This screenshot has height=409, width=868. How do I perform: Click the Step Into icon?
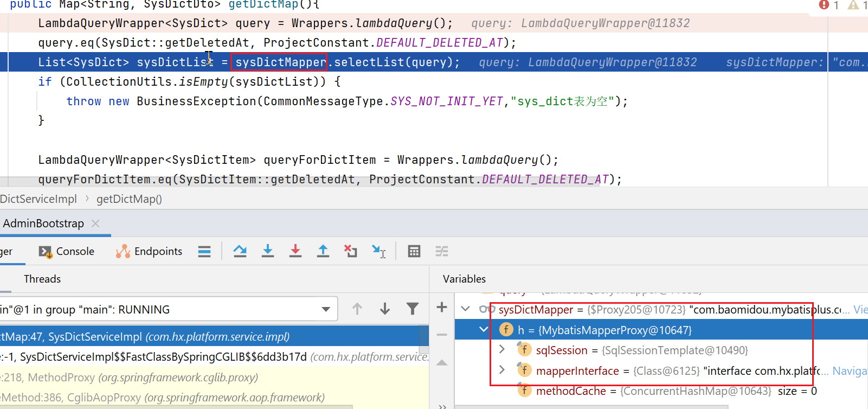coord(268,251)
